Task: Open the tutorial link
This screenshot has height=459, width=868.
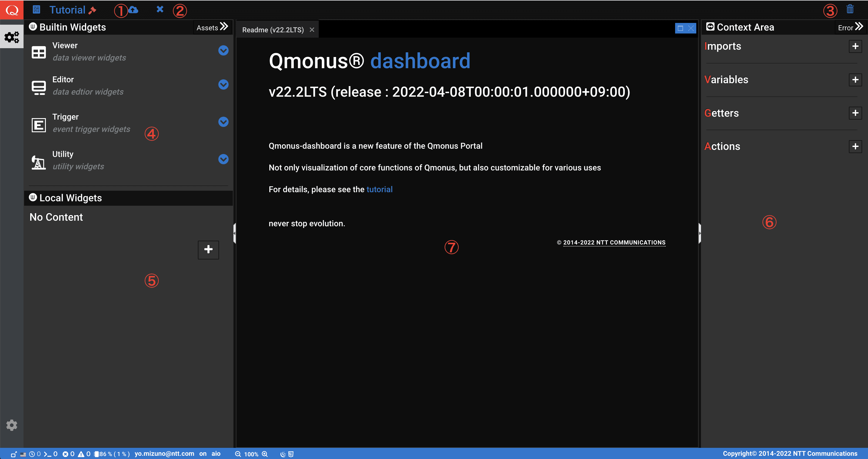Action: coord(379,189)
